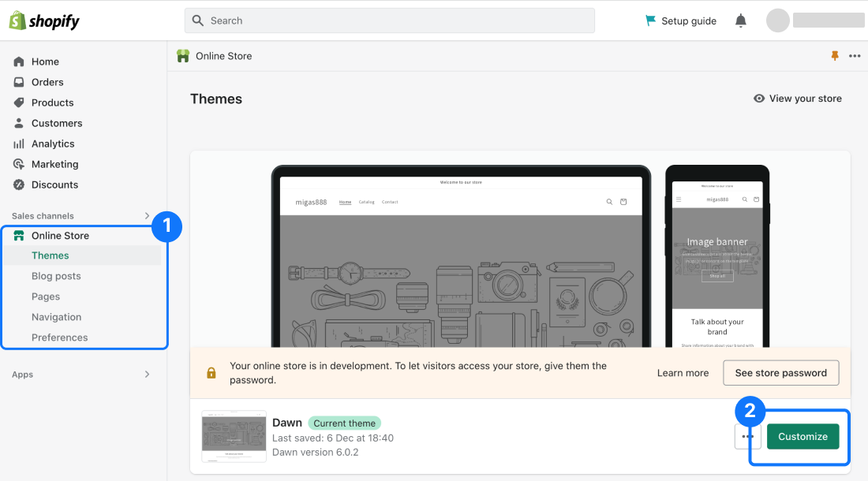Expand the Sales channels section

point(147,215)
